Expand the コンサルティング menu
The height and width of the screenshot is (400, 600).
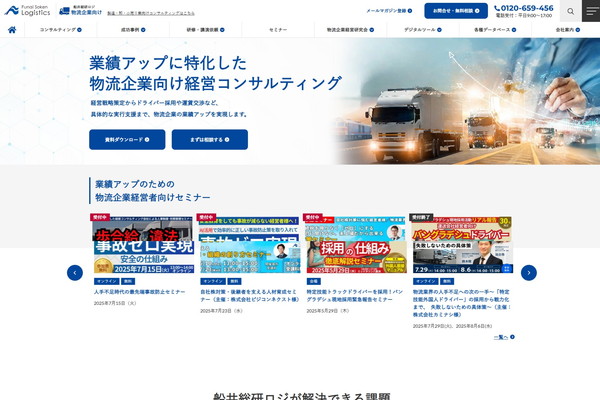pyautogui.click(x=60, y=30)
